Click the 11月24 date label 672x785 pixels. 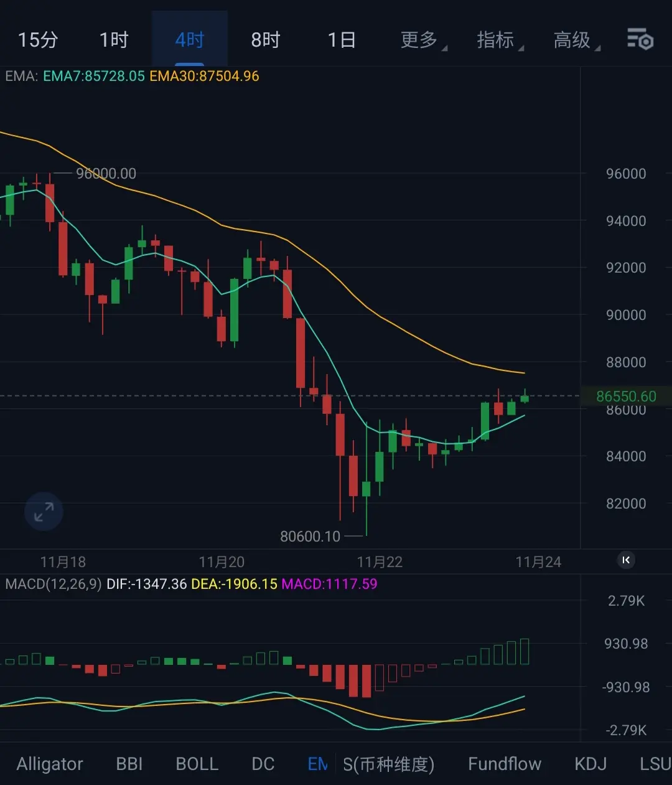[538, 562]
